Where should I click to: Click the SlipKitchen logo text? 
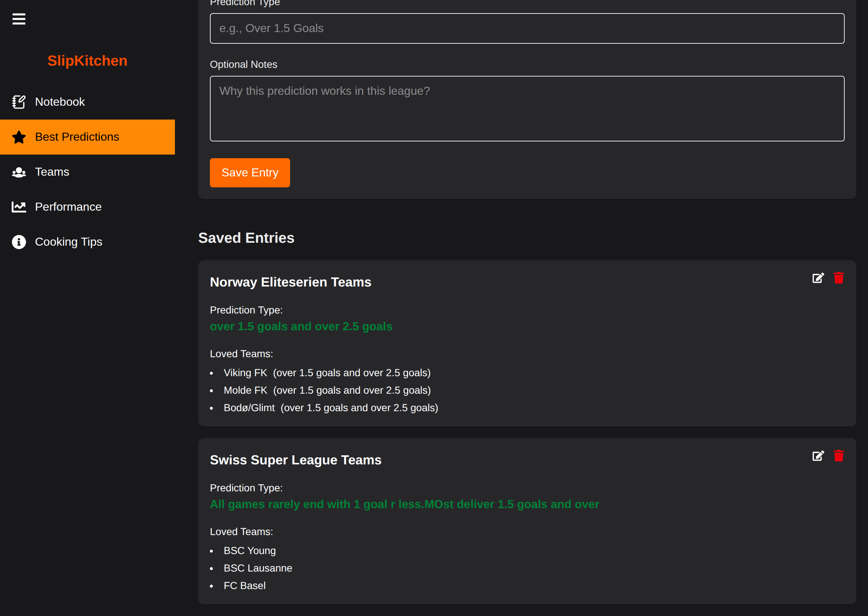[87, 61]
